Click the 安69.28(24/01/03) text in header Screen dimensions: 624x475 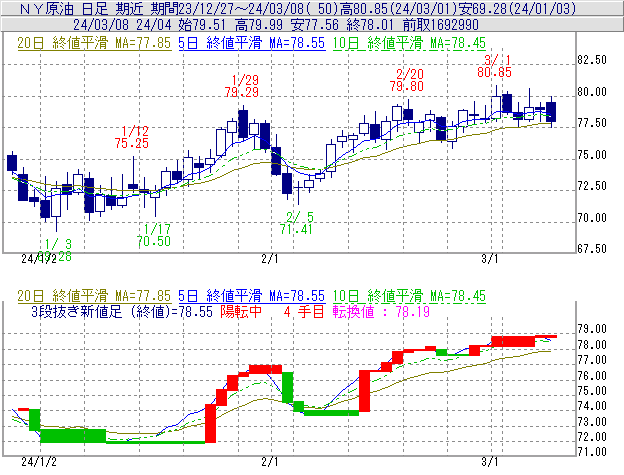tap(517, 8)
